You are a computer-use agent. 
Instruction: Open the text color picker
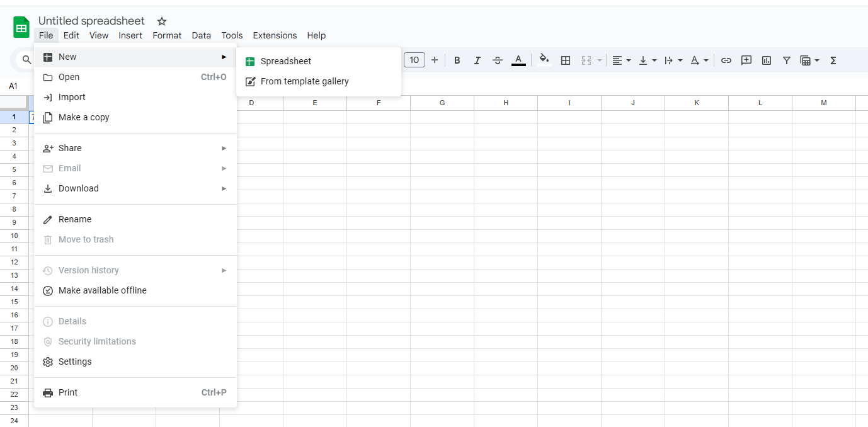click(518, 60)
